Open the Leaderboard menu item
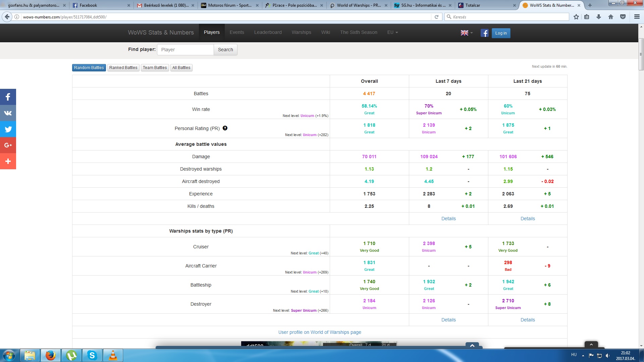 click(x=268, y=33)
